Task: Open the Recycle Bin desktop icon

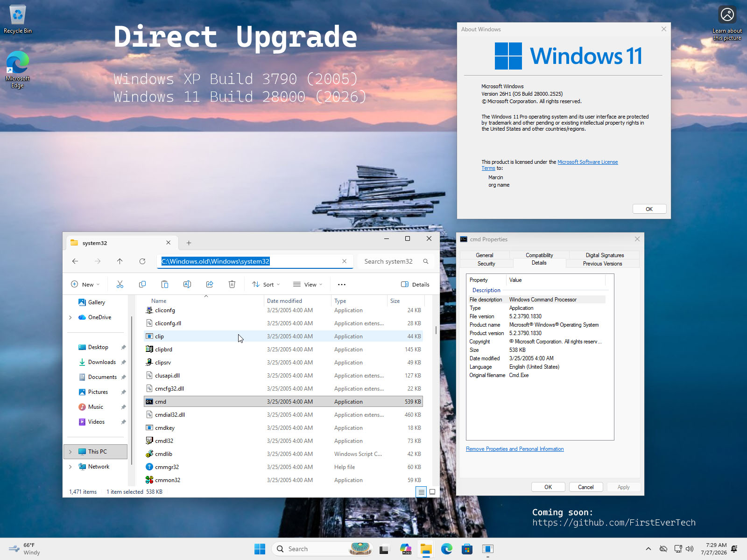Action: 18,20
